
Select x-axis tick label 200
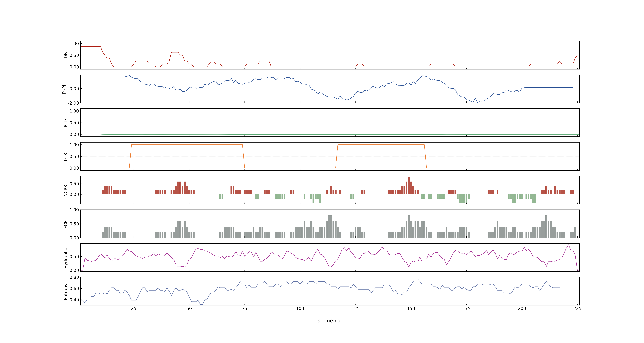522,309
